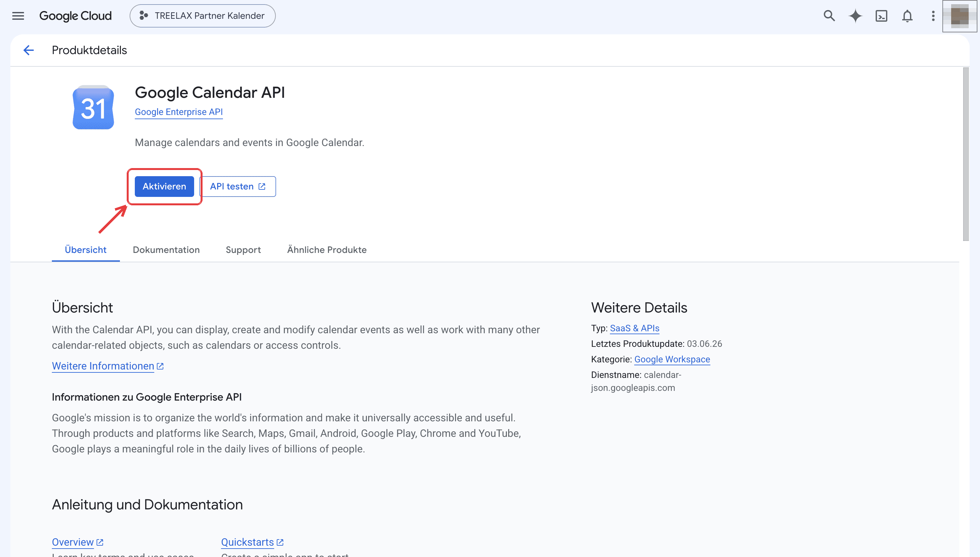This screenshot has width=980, height=557.
Task: Switch to the Support tab
Action: [x=243, y=250]
